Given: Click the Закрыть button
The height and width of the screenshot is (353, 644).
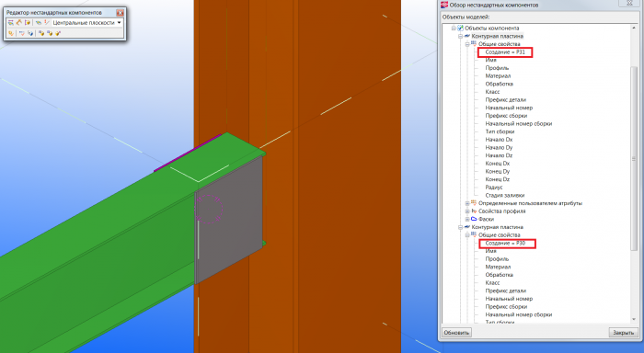Looking at the screenshot, I should [623, 333].
